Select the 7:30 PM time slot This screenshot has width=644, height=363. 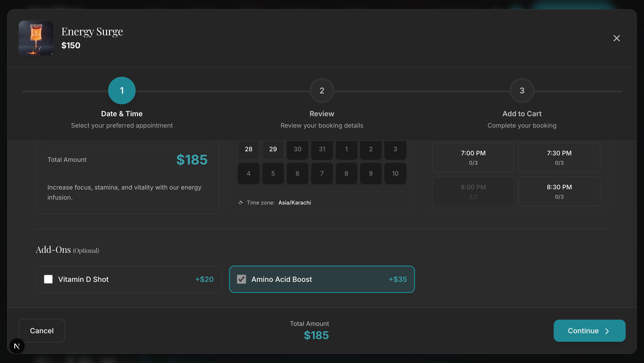point(559,157)
